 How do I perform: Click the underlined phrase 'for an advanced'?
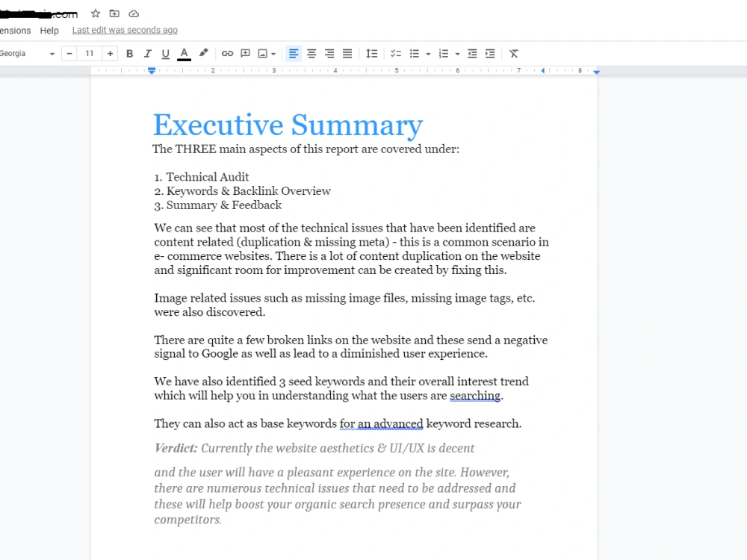(381, 424)
